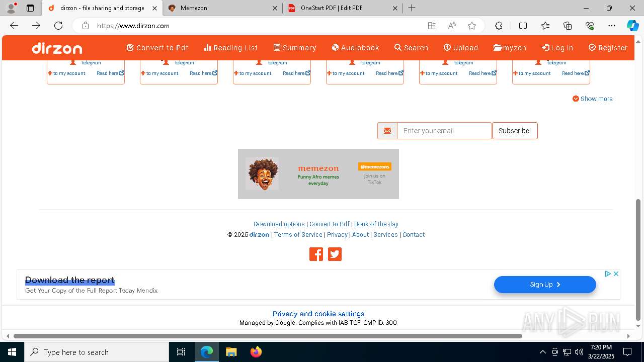
Task: Open File Explorer from taskbar
Action: point(231,352)
